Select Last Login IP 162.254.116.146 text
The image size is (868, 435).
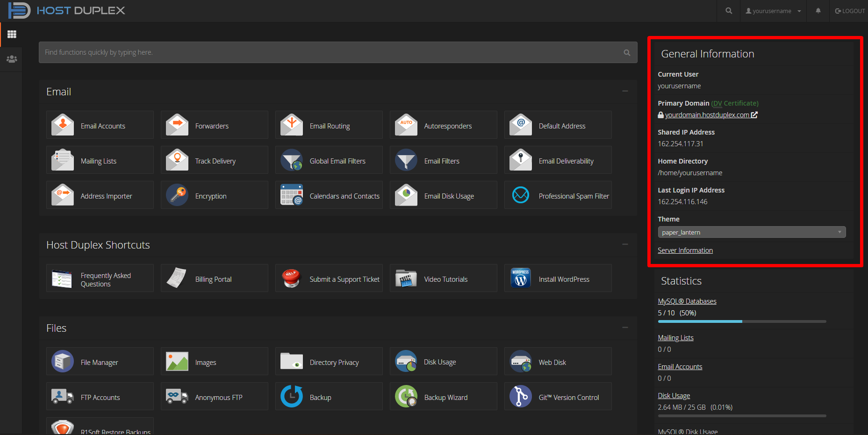[x=682, y=202]
